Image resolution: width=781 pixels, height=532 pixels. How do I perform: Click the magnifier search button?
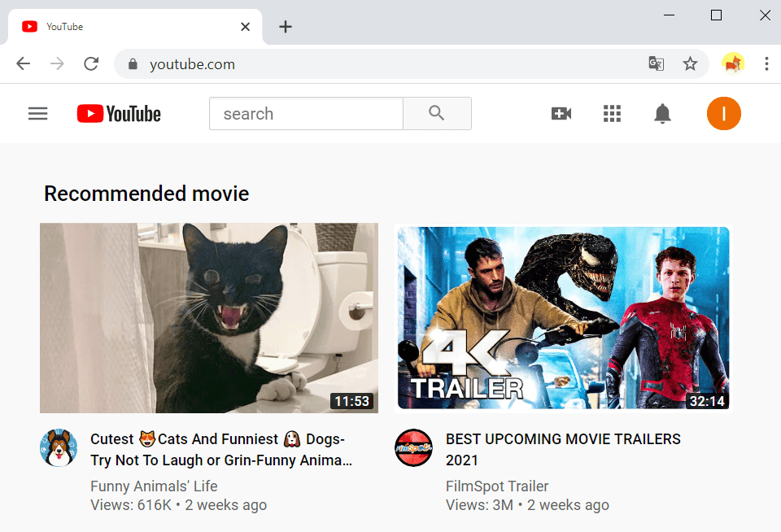pyautogui.click(x=437, y=114)
